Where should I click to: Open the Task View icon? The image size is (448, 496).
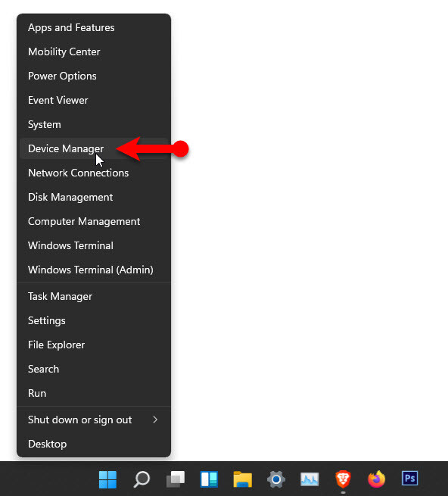(x=176, y=479)
